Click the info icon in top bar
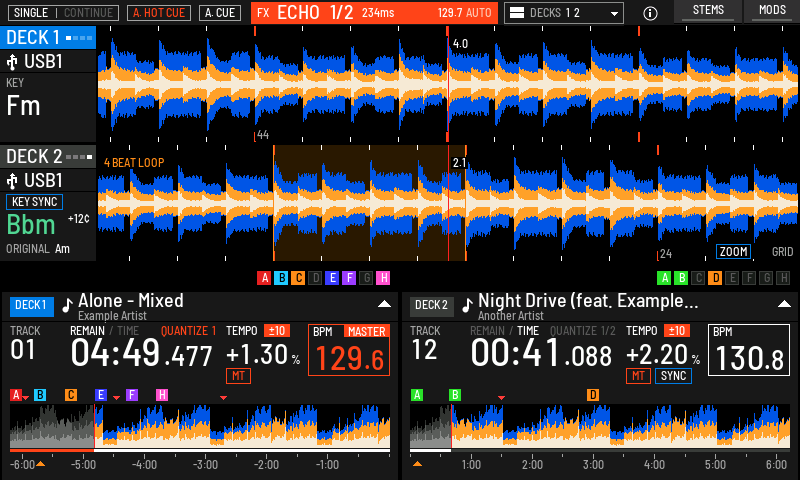Viewport: 800px width, 480px height. [x=650, y=13]
